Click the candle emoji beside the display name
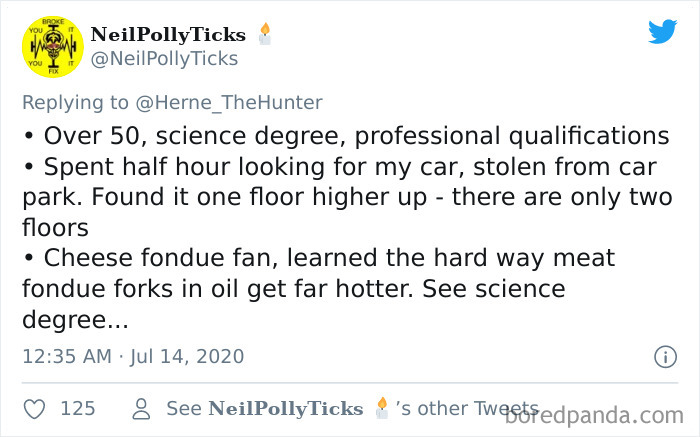 click(x=265, y=35)
